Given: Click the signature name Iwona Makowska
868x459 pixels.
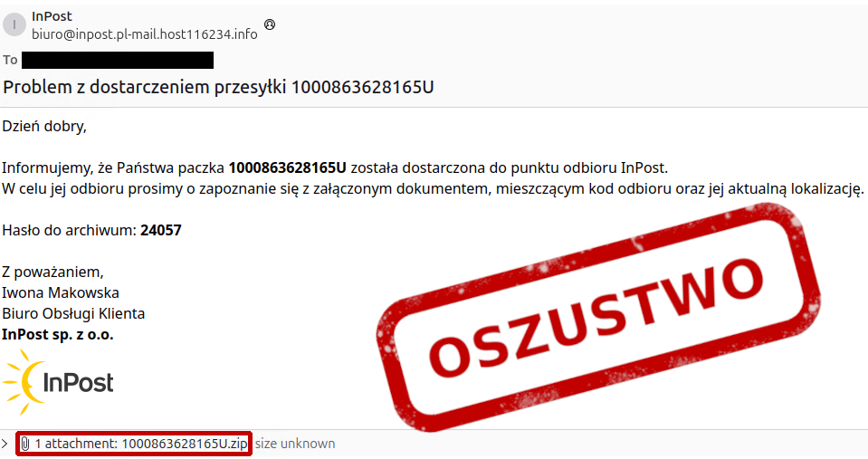Looking at the screenshot, I should [61, 292].
